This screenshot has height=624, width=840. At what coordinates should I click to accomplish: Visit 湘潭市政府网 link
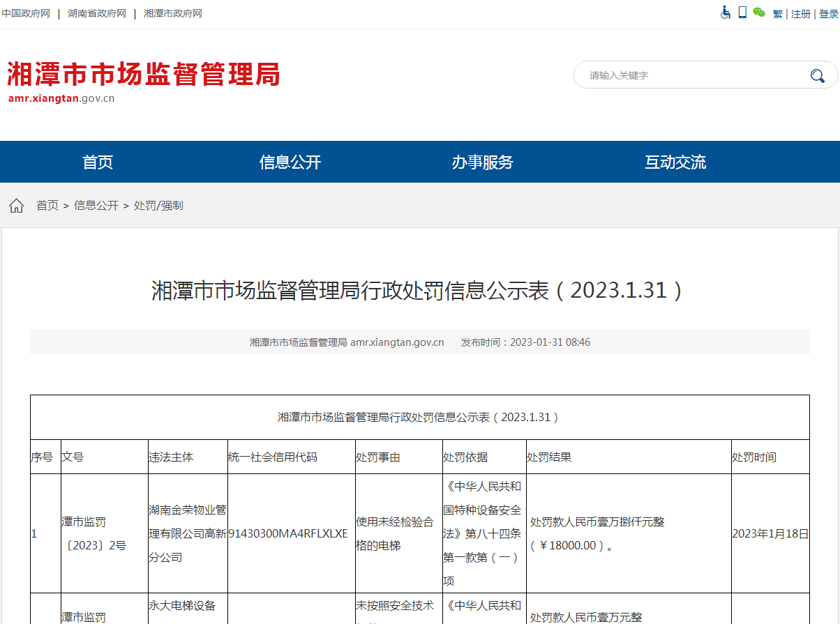[x=172, y=13]
